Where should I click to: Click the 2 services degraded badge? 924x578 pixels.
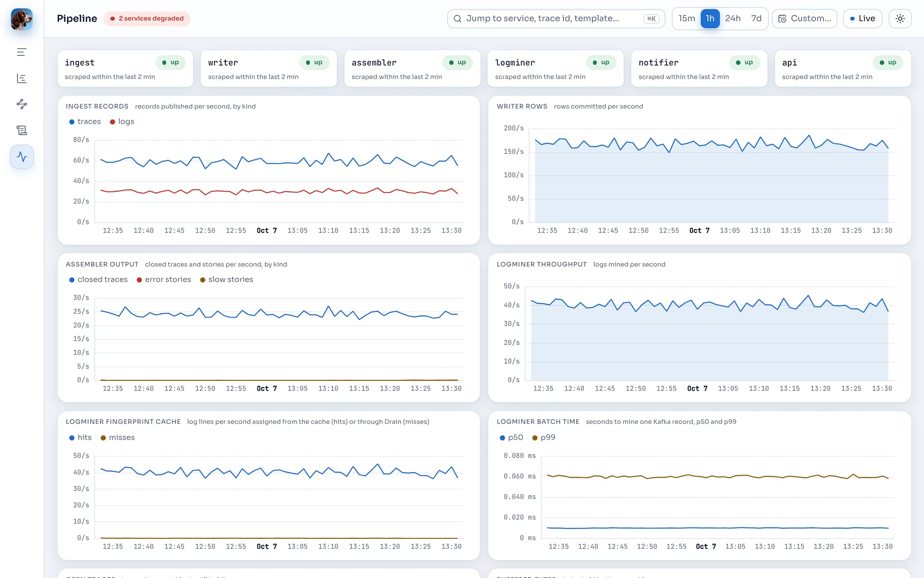(x=147, y=19)
